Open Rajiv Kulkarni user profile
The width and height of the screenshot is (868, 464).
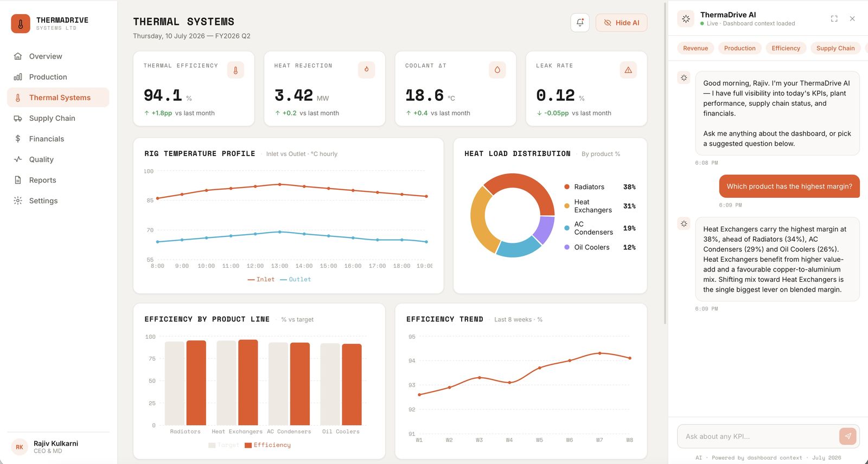[58, 447]
